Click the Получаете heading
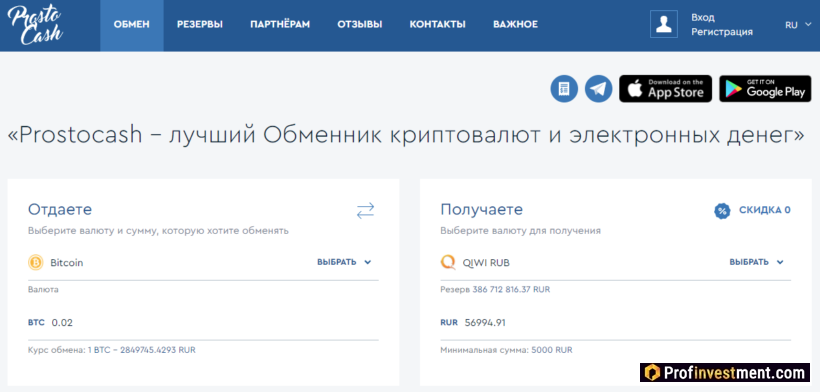This screenshot has width=820, height=392. tap(481, 210)
